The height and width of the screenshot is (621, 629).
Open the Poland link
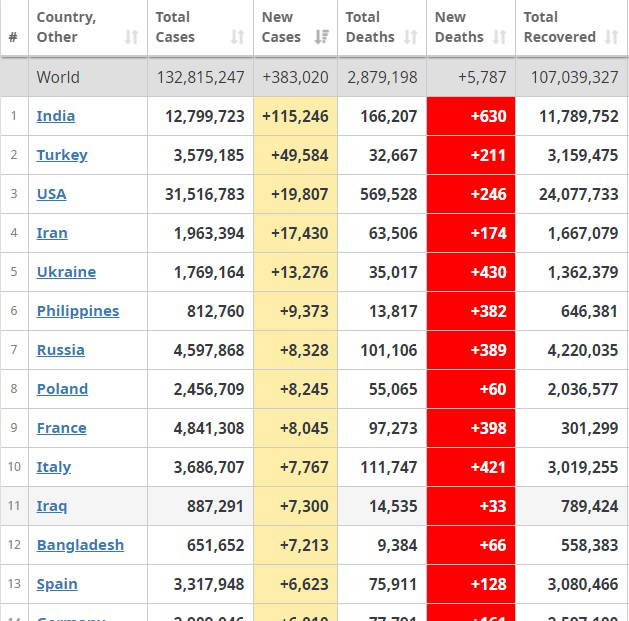(62, 389)
